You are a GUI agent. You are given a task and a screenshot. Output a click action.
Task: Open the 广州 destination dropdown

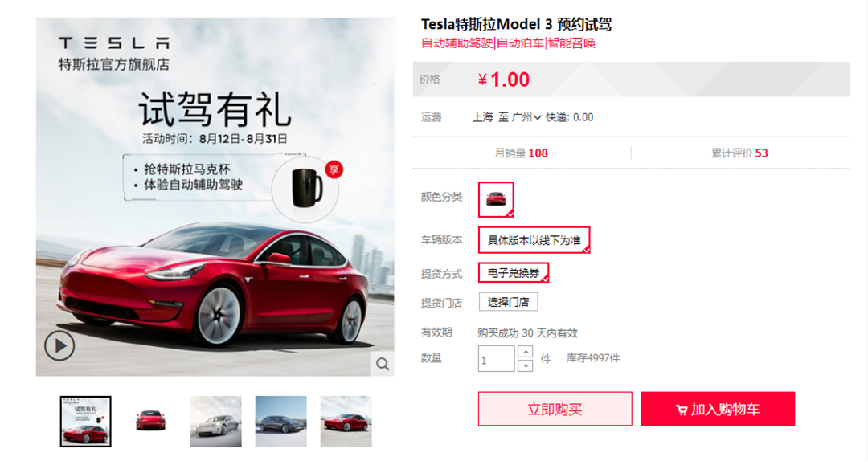tap(526, 117)
